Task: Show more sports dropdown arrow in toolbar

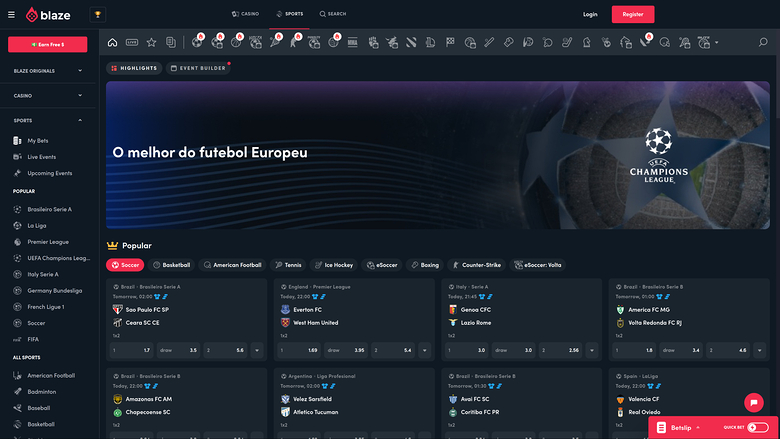Action: coord(716,43)
